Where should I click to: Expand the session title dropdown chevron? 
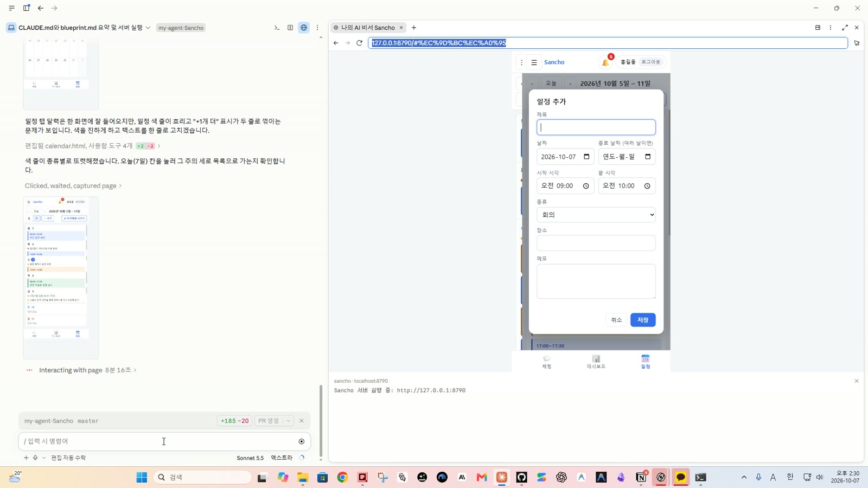point(148,28)
